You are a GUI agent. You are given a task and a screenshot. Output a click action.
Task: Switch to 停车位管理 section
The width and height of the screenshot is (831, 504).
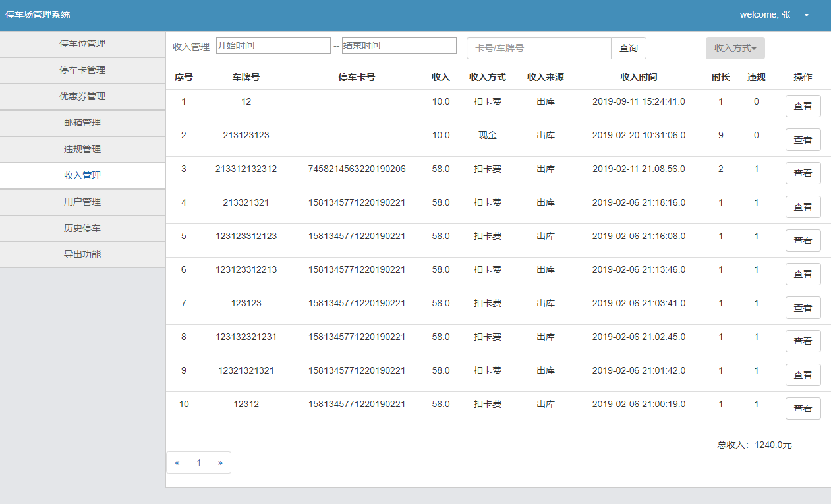tap(82, 43)
